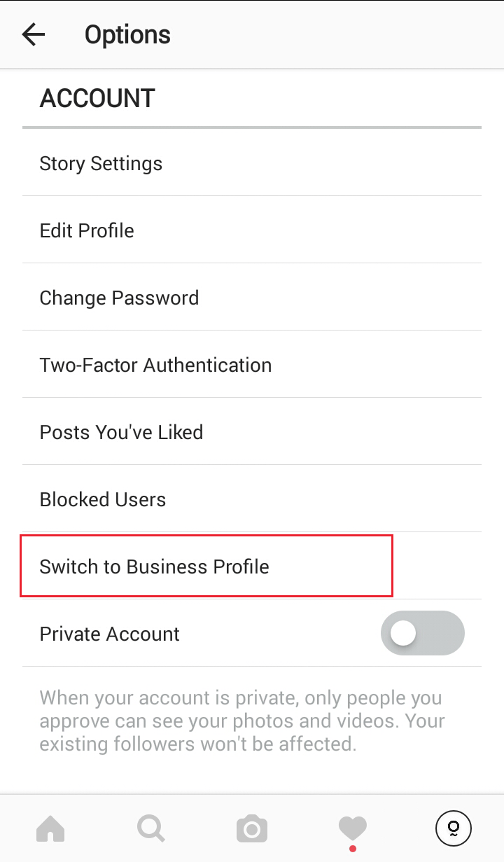The image size is (504, 862).
Task: Select Edit Profile
Action: point(87,230)
